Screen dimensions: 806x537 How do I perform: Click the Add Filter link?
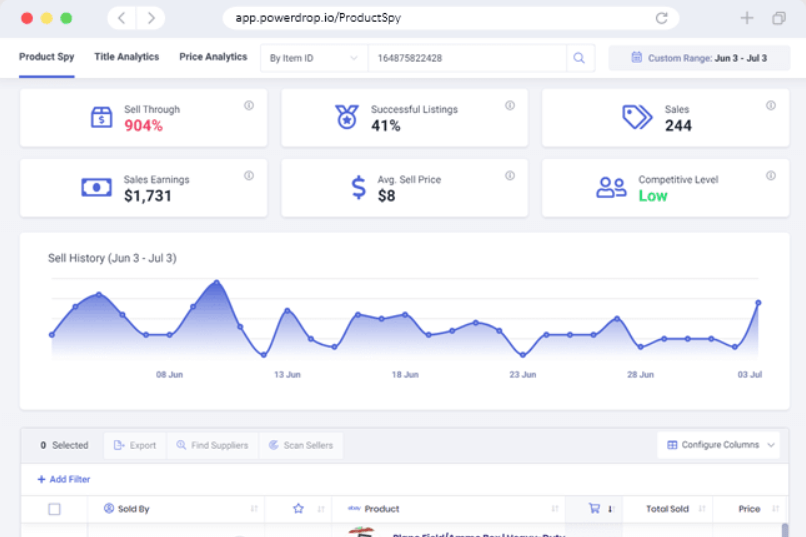(x=64, y=479)
